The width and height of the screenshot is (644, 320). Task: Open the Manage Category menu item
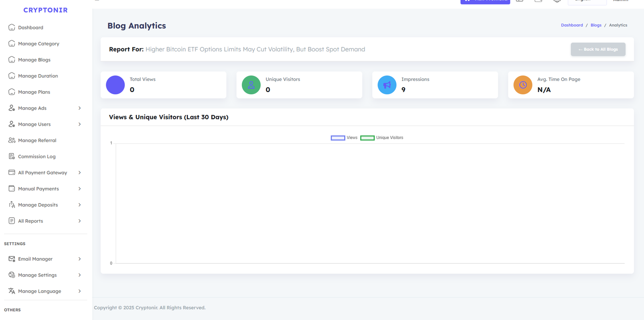[38, 44]
